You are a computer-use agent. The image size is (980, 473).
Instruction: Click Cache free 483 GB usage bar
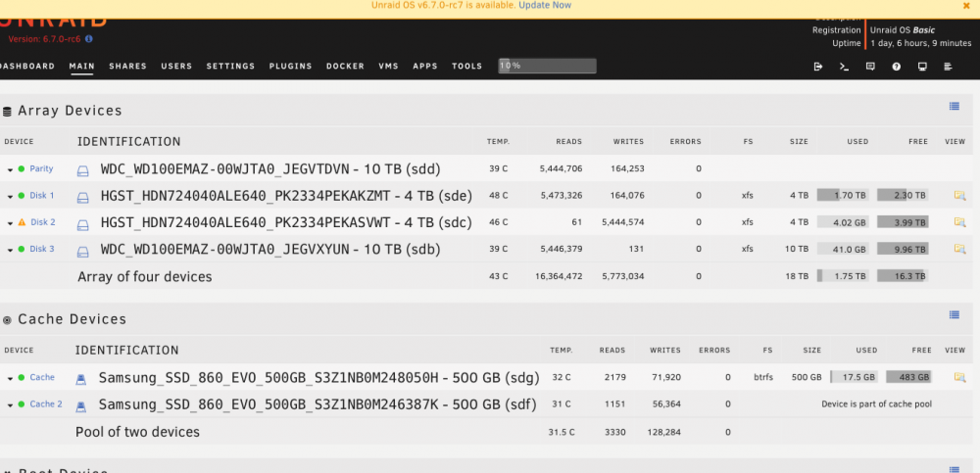pos(908,377)
